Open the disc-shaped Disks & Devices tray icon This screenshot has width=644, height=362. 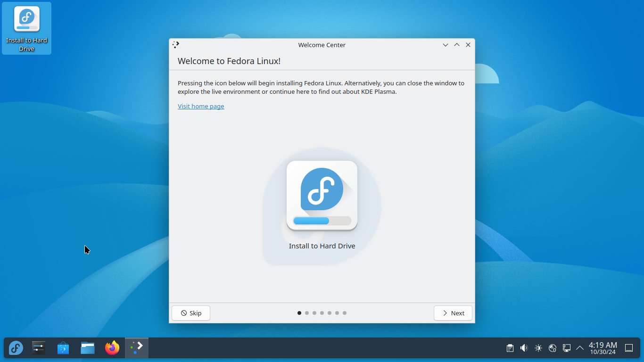553,348
